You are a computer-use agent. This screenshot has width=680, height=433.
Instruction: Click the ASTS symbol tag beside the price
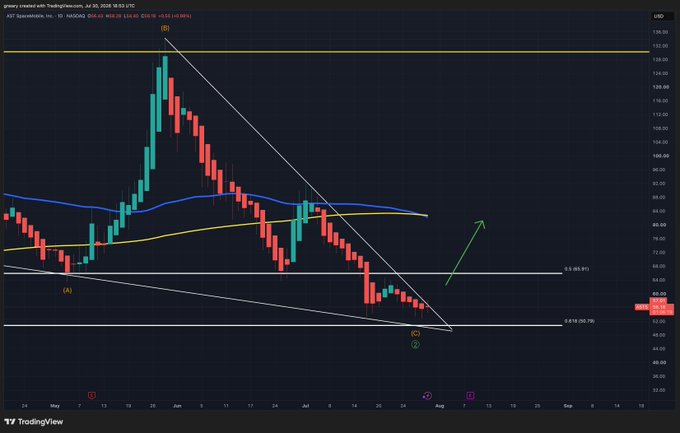641,307
